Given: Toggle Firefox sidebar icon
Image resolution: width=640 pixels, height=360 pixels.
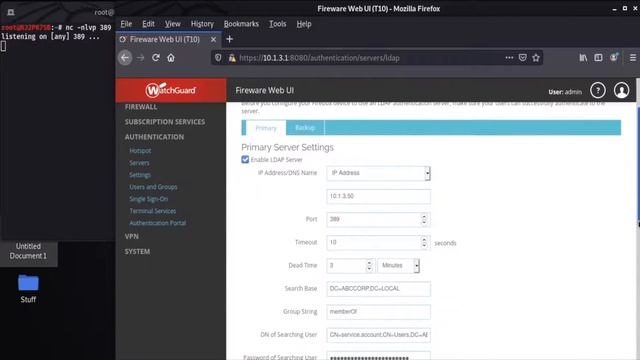Looking at the screenshot, I should click(x=598, y=58).
